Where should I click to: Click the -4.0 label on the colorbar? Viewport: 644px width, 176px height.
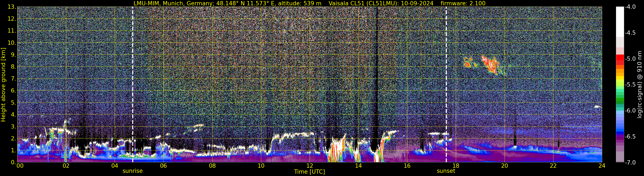tap(630, 7)
